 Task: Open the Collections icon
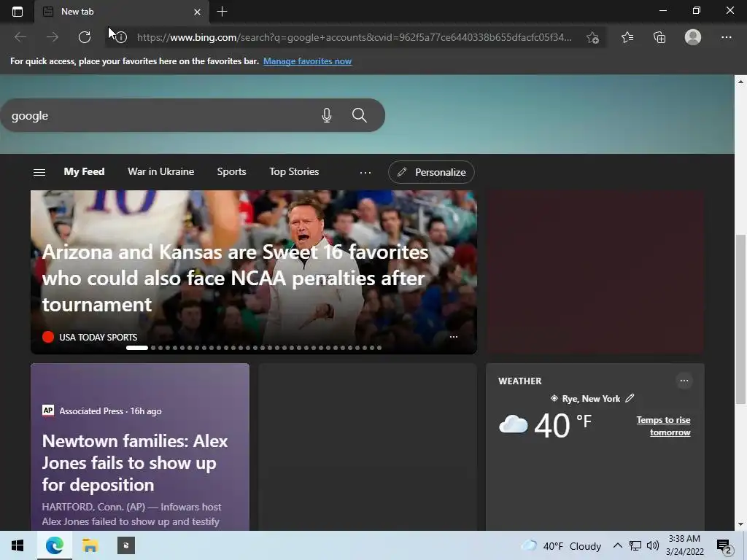pyautogui.click(x=659, y=37)
